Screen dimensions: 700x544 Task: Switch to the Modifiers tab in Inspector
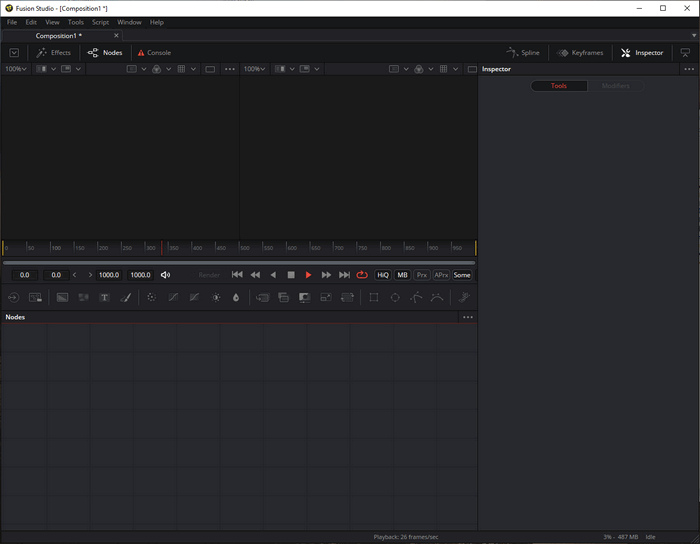[616, 86]
